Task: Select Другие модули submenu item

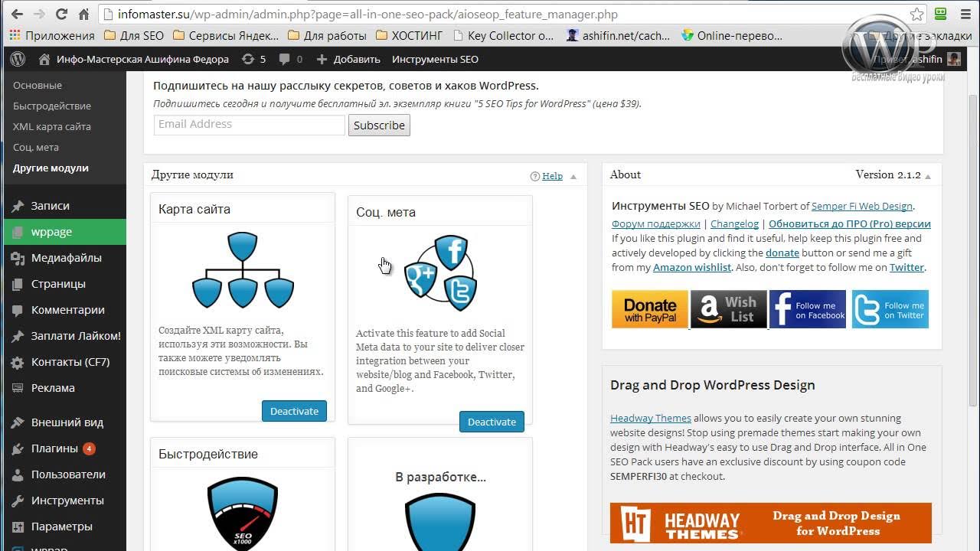Action: [x=51, y=168]
